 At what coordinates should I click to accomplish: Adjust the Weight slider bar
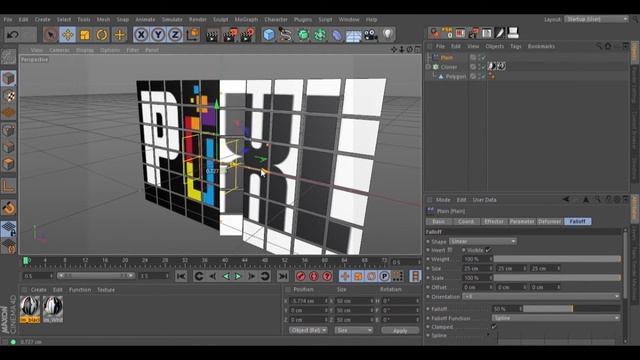557,259
